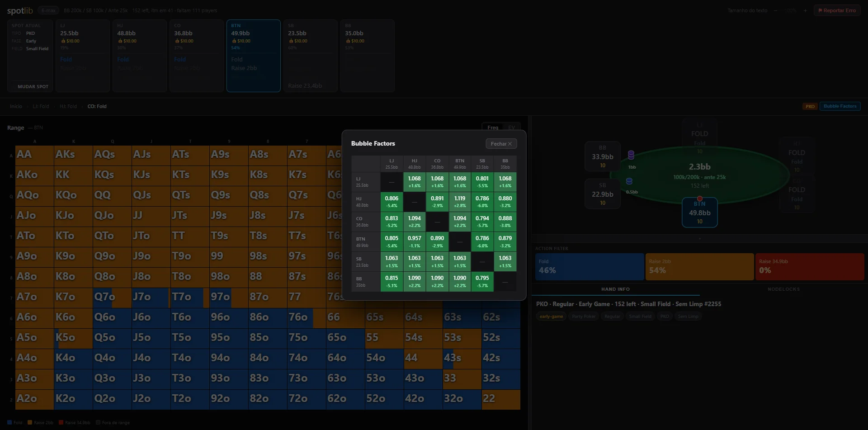The height and width of the screenshot is (430, 868).
Task: Click the CO player's bounty bag icon
Action: [177, 41]
